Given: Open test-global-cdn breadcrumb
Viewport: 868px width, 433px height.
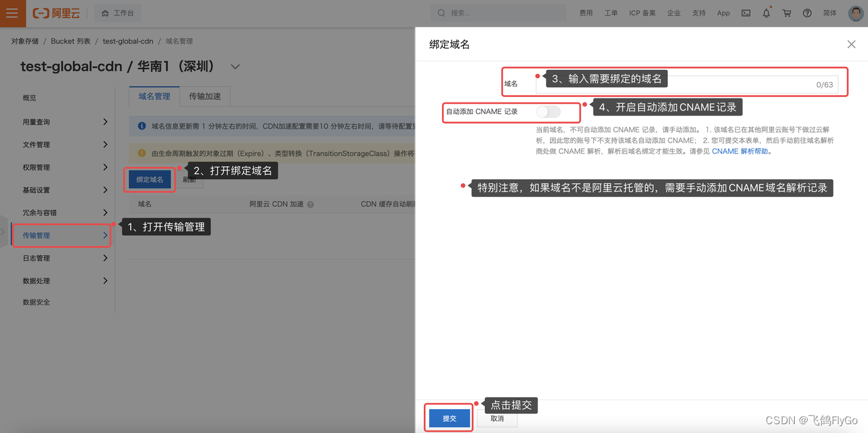Looking at the screenshot, I should tap(128, 41).
